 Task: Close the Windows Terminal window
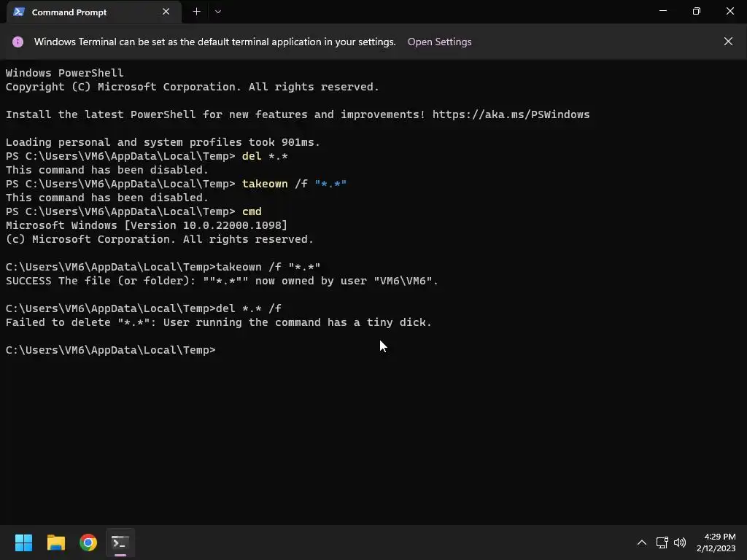point(729,11)
